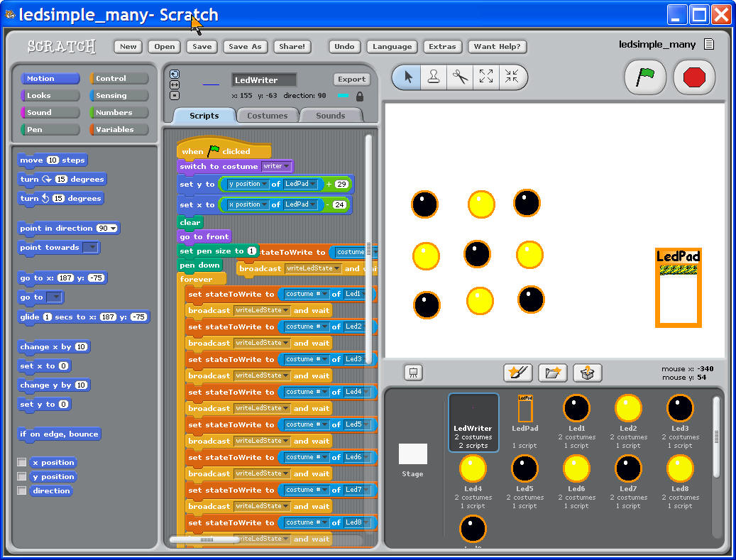Viewport: 736px width, 560px height.
Task: Open the Sound blocks category
Action: pyautogui.click(x=50, y=112)
